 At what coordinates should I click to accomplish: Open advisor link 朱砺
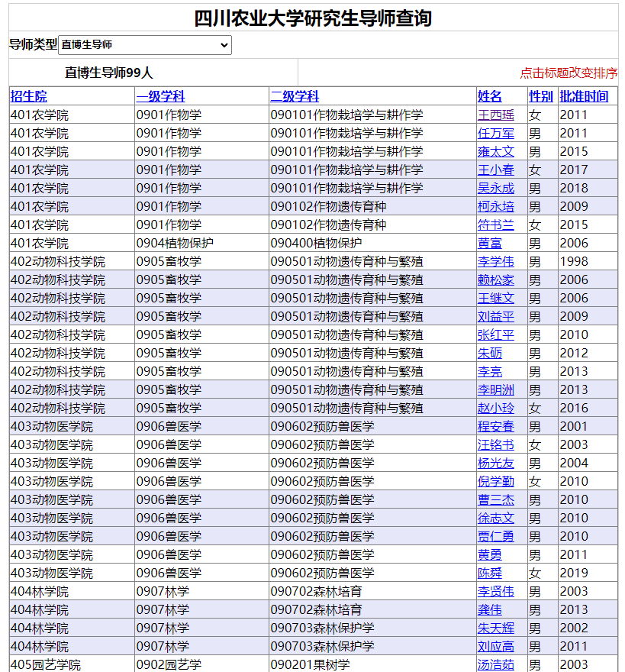click(x=490, y=353)
